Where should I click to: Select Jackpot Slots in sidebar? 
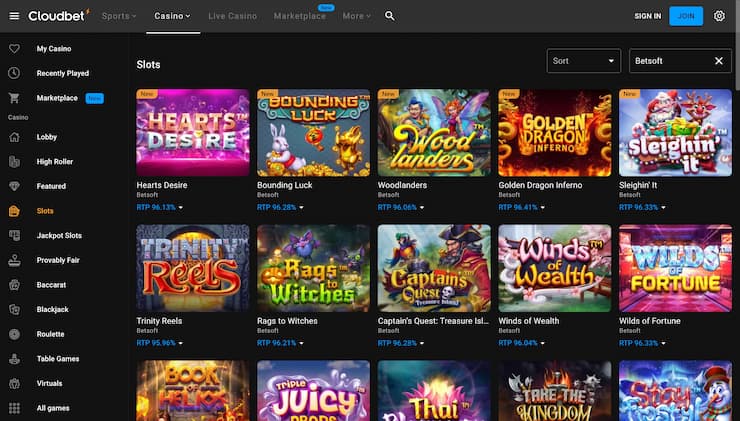[59, 236]
